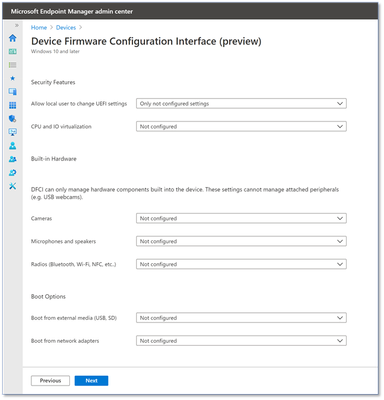384x400 pixels.
Task: Open Allow local user UEFI settings dropdown
Action: click(241, 104)
